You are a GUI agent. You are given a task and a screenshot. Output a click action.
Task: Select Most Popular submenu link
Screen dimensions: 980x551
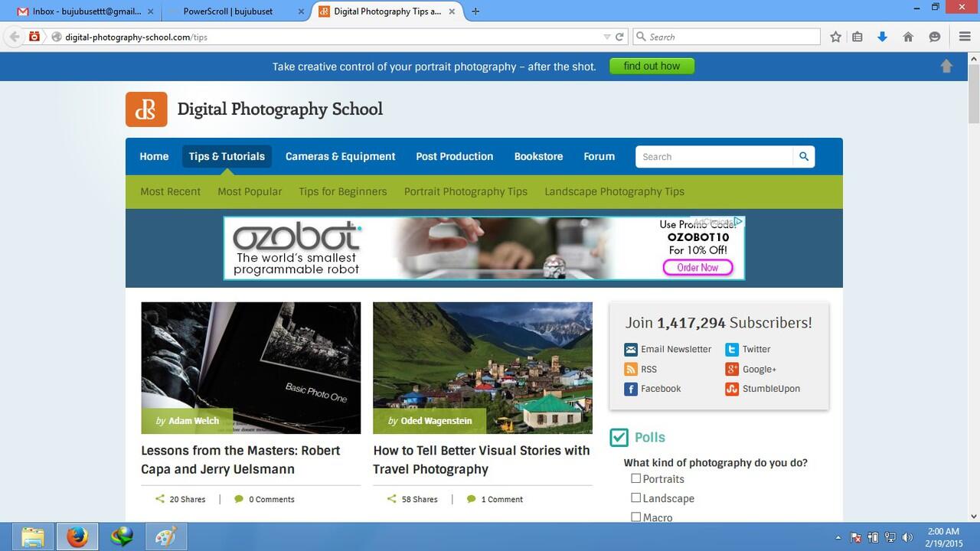click(x=250, y=191)
